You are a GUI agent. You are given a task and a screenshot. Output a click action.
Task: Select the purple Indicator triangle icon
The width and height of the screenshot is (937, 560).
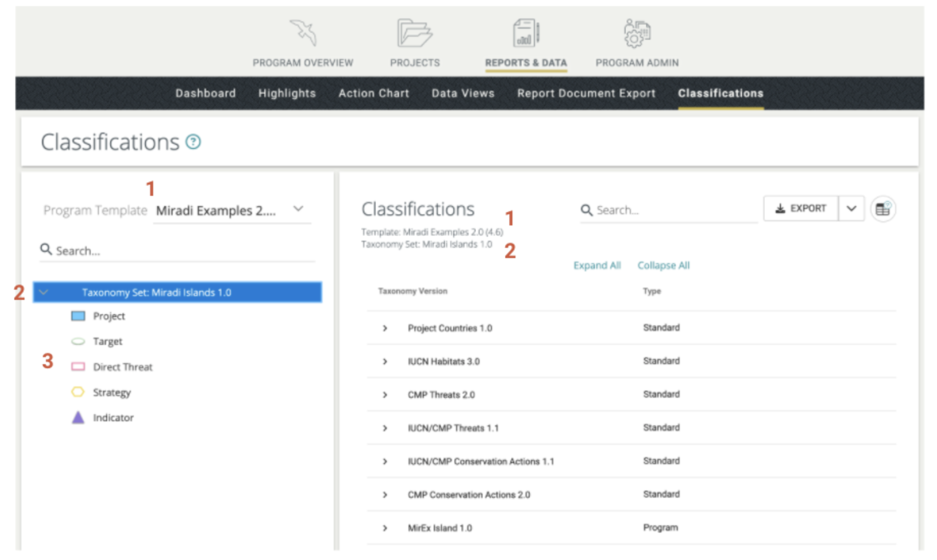(x=78, y=418)
